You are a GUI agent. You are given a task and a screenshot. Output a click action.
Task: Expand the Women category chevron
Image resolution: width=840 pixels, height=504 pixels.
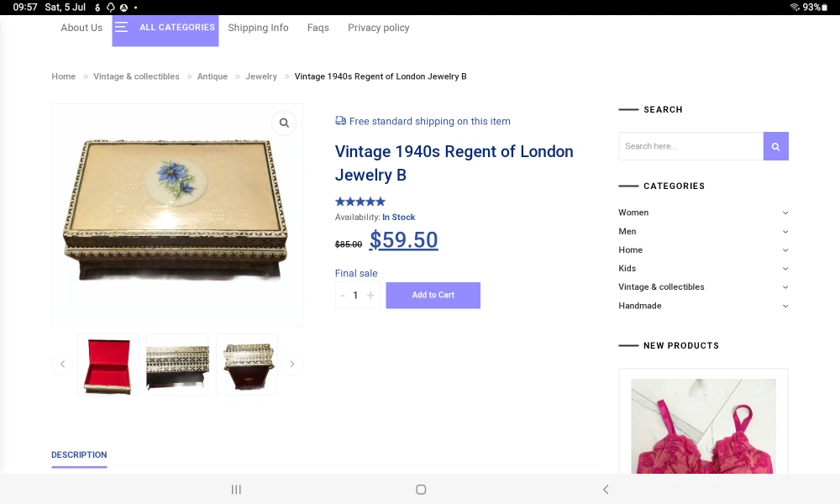[x=785, y=213]
